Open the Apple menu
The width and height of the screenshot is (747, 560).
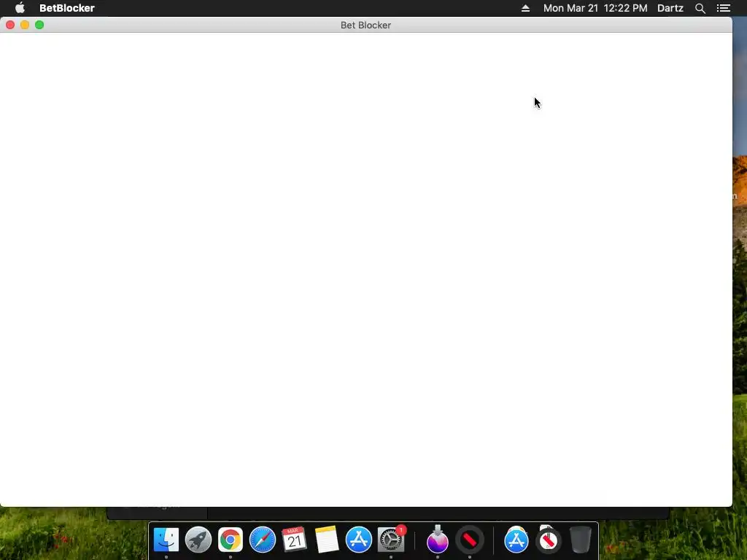click(20, 7)
